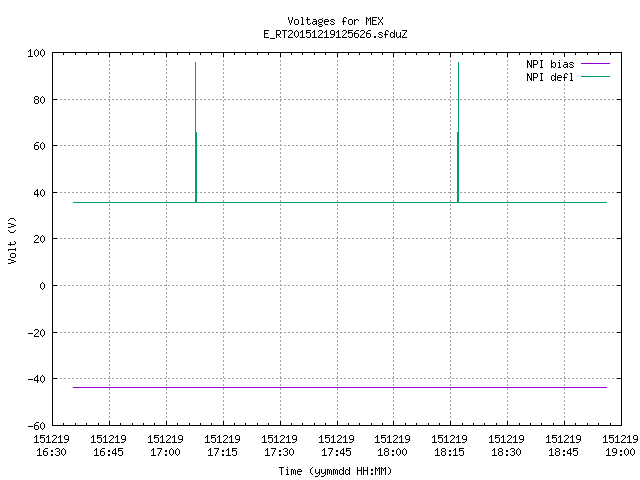Viewport: 640px width, 480px height.
Task: Click the purple NPI bias trace line
Action: (340, 387)
